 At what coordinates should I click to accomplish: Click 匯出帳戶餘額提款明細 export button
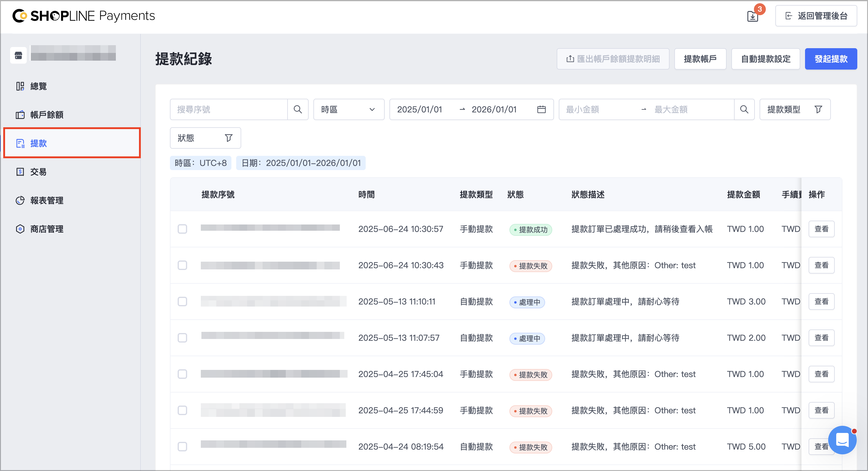(613, 59)
